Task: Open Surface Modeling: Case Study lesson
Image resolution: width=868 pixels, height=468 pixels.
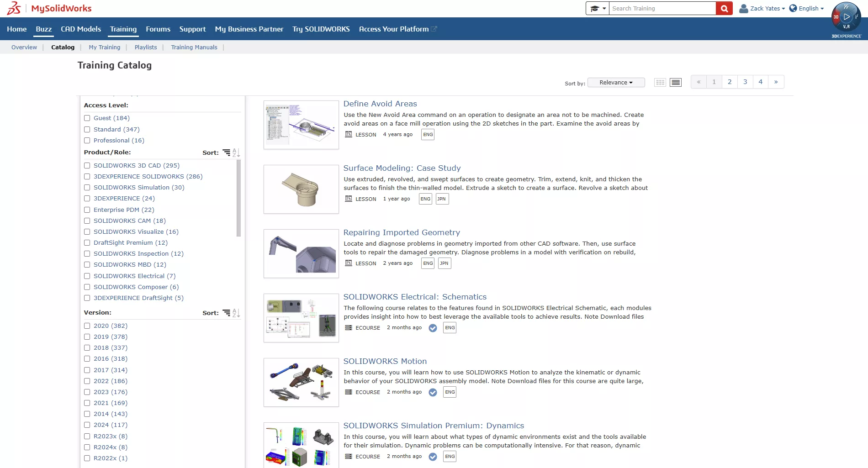Action: 402,168
